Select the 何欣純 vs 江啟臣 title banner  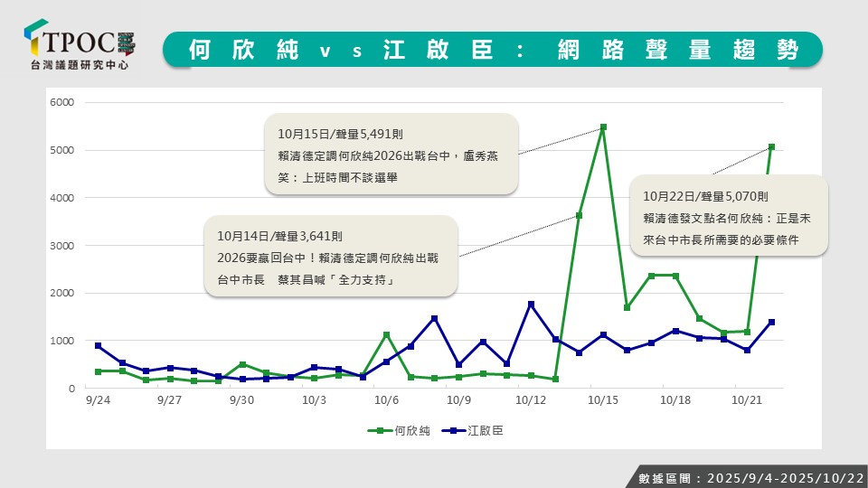[x=493, y=50]
